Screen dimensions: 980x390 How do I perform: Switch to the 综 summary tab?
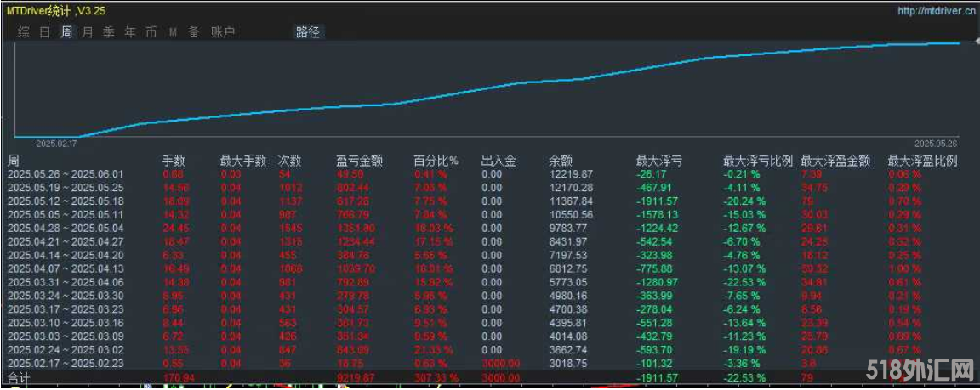pyautogui.click(x=24, y=32)
